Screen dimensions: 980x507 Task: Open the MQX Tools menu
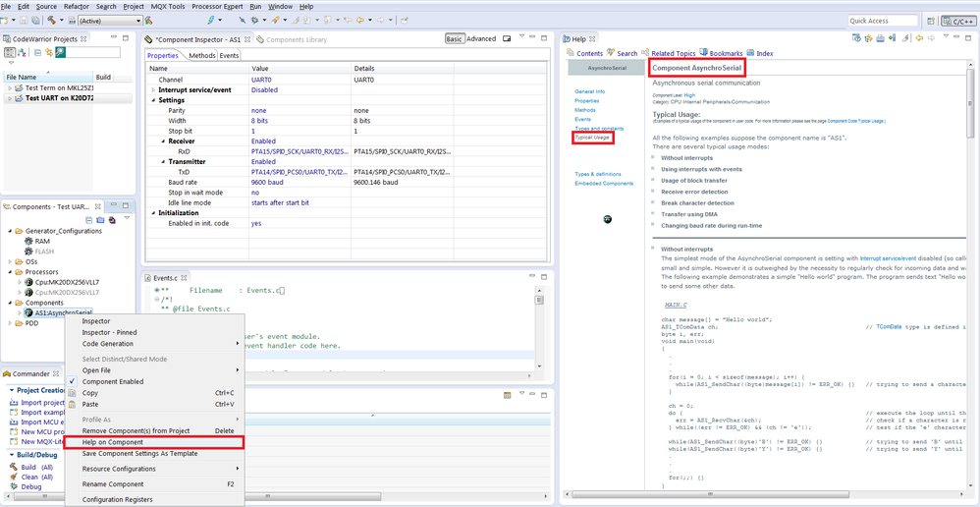click(x=168, y=6)
